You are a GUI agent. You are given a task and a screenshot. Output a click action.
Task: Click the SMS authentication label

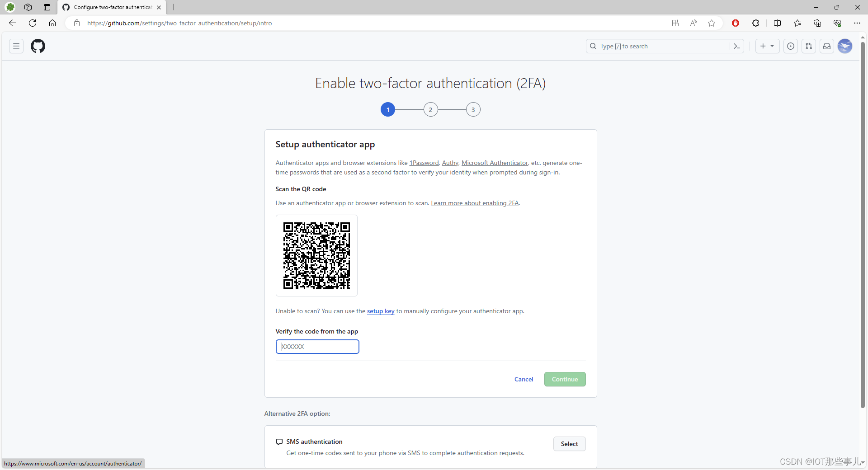(314, 442)
